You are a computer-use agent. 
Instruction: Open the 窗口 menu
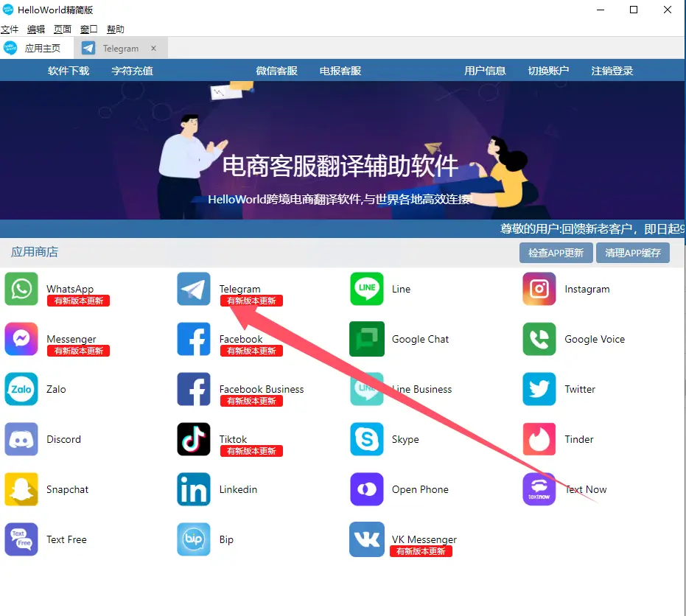coord(89,29)
